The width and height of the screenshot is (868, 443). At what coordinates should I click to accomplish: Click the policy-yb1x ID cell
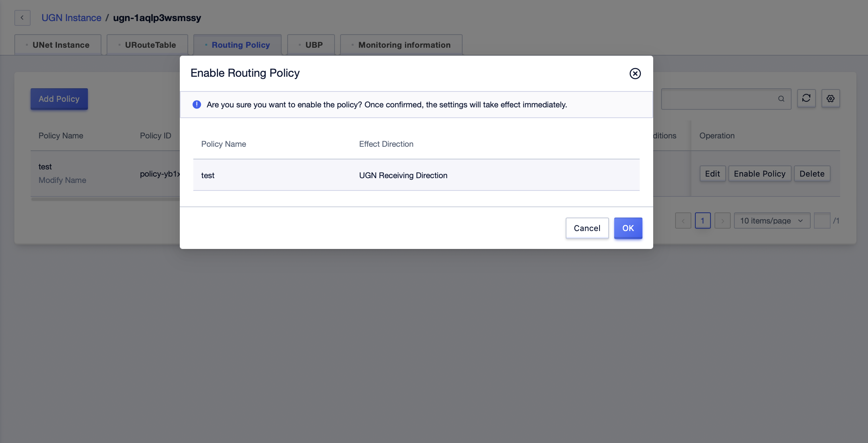tap(160, 174)
